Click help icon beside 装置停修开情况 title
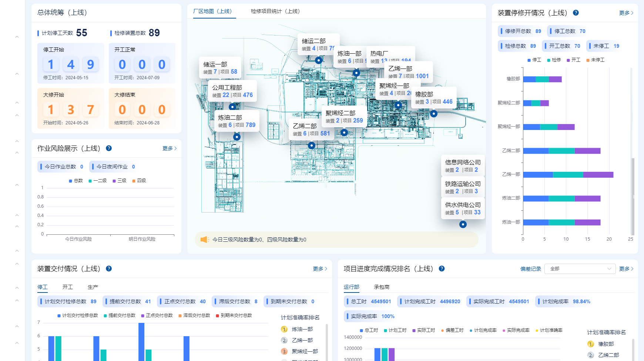The height and width of the screenshot is (361, 644). click(x=576, y=13)
